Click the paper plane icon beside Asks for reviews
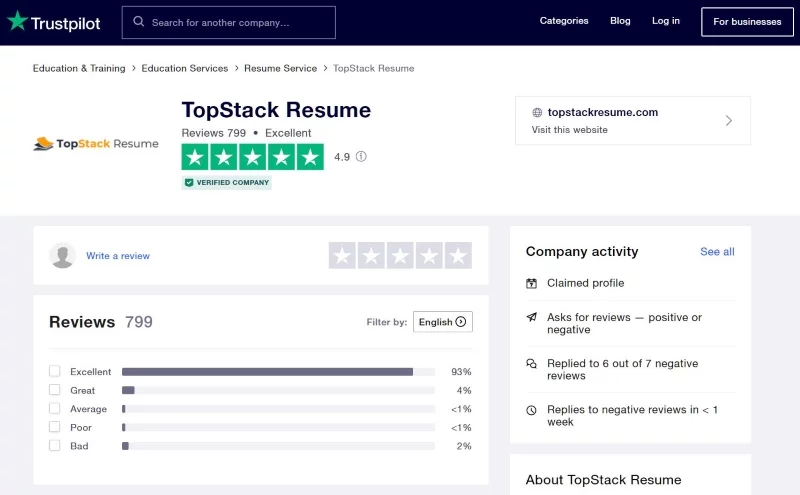Screen dimensions: 800x495 pos(531,317)
